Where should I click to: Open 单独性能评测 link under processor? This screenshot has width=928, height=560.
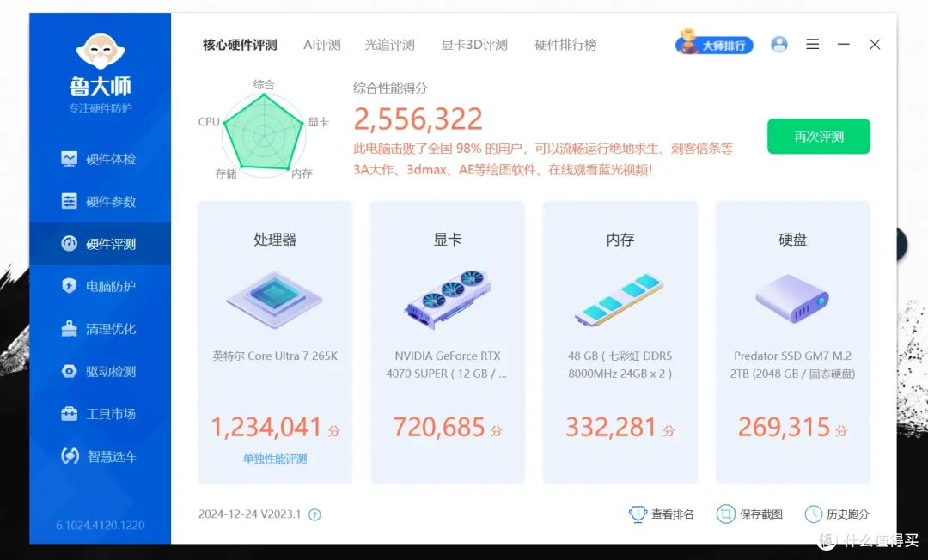275,459
